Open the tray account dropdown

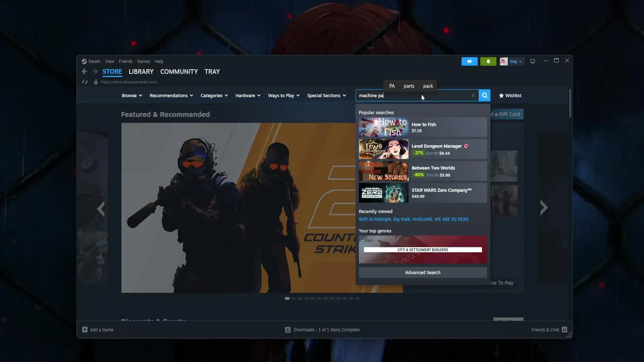pyautogui.click(x=516, y=61)
